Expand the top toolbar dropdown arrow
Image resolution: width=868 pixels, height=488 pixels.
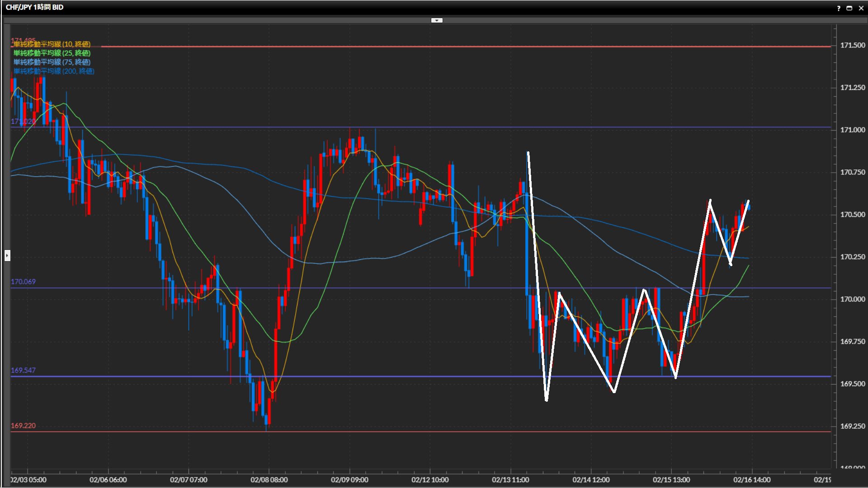click(x=437, y=20)
